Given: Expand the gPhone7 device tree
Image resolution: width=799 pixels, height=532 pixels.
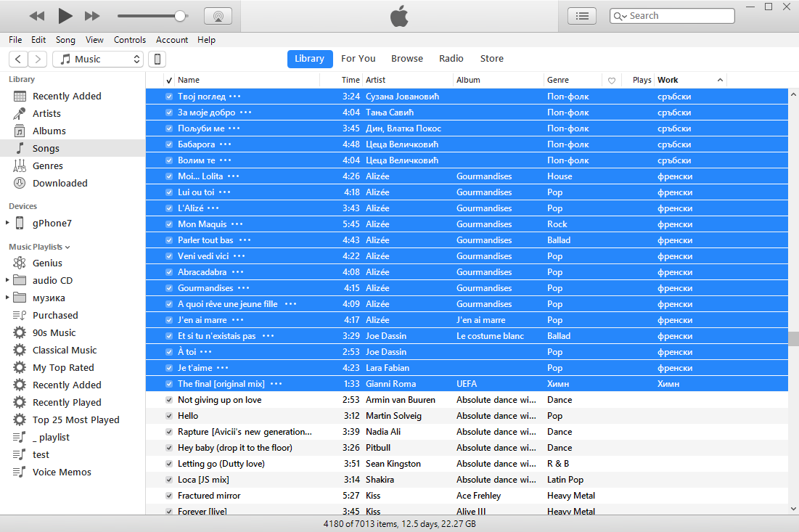Looking at the screenshot, I should point(7,223).
